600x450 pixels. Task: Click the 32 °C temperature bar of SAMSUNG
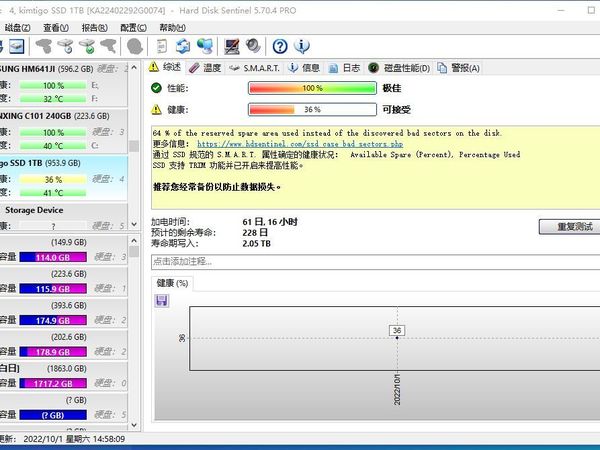pos(53,98)
